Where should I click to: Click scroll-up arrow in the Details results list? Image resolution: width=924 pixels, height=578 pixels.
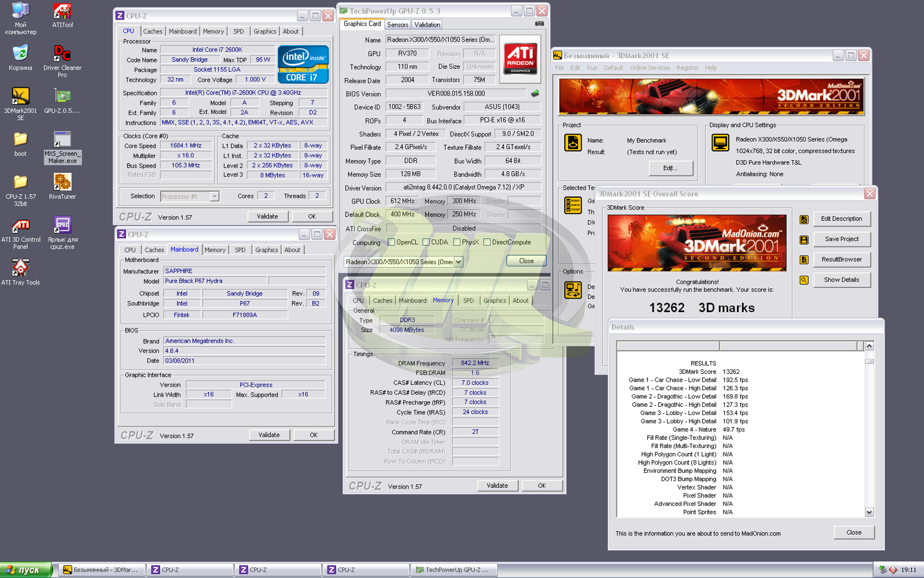click(869, 346)
